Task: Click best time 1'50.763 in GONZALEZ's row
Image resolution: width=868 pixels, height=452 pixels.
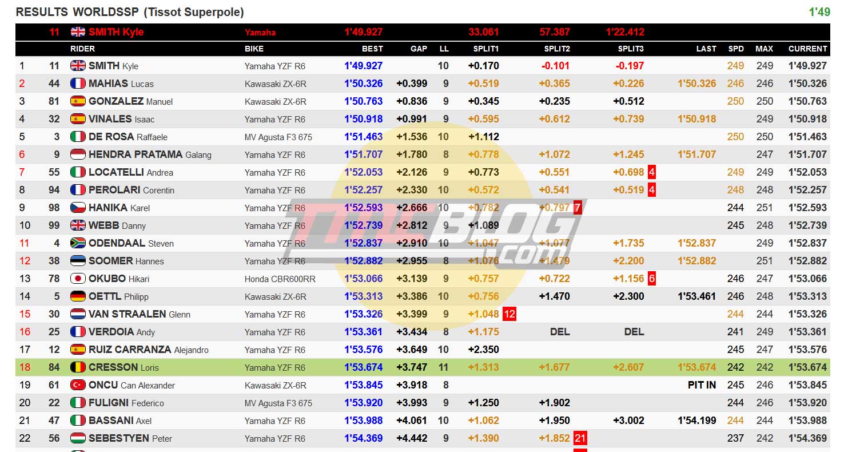Action: tap(363, 101)
